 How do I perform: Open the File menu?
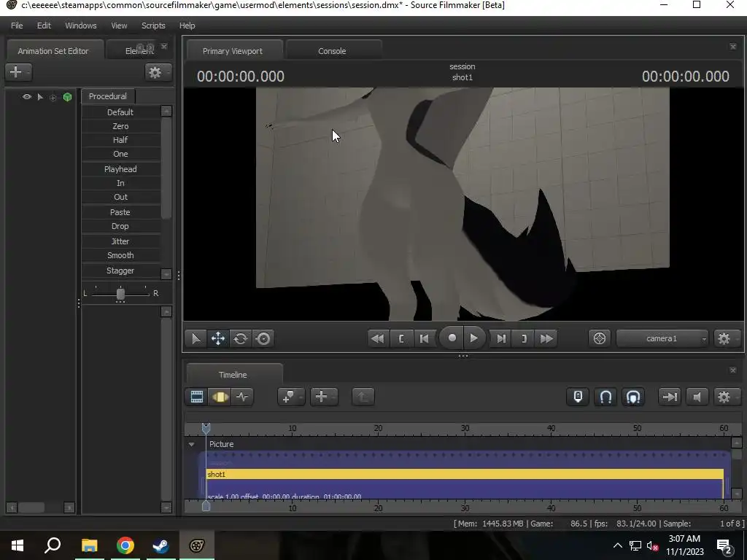point(17,26)
